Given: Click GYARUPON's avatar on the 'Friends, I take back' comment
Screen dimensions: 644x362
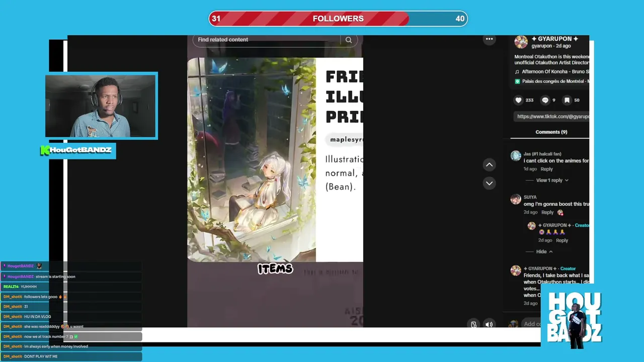Looking at the screenshot, I should click(516, 270).
